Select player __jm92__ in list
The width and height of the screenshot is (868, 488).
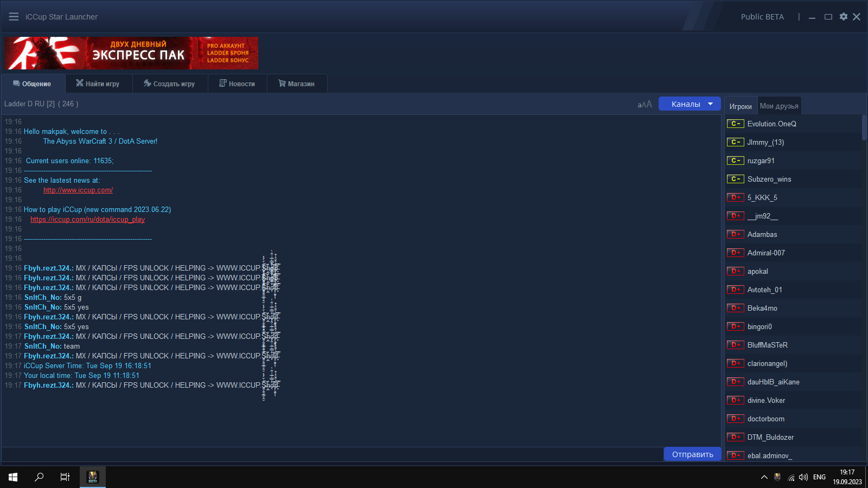pyautogui.click(x=762, y=216)
